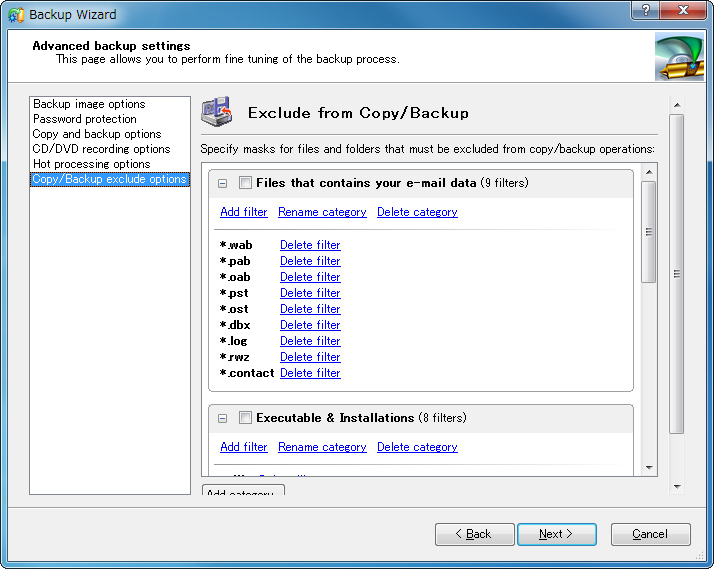Collapse the Executable & Installations category

(x=222, y=418)
